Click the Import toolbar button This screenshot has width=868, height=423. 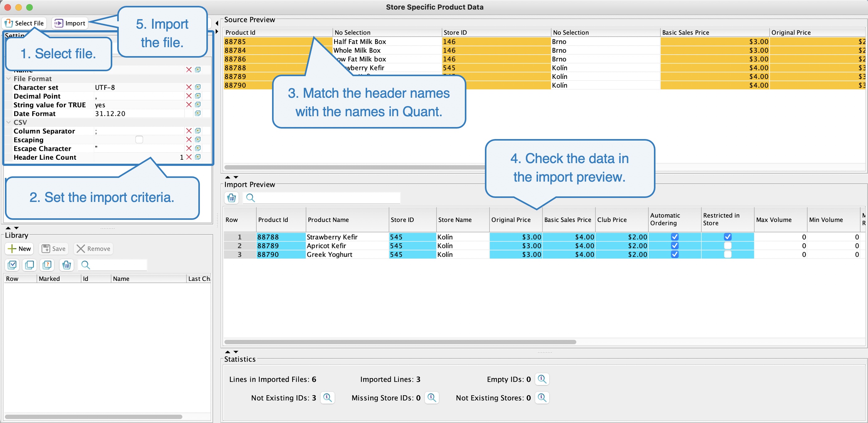[x=70, y=23]
